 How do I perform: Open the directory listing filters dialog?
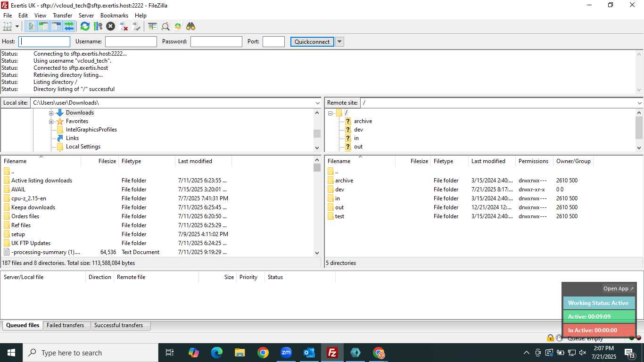pyautogui.click(x=152, y=26)
